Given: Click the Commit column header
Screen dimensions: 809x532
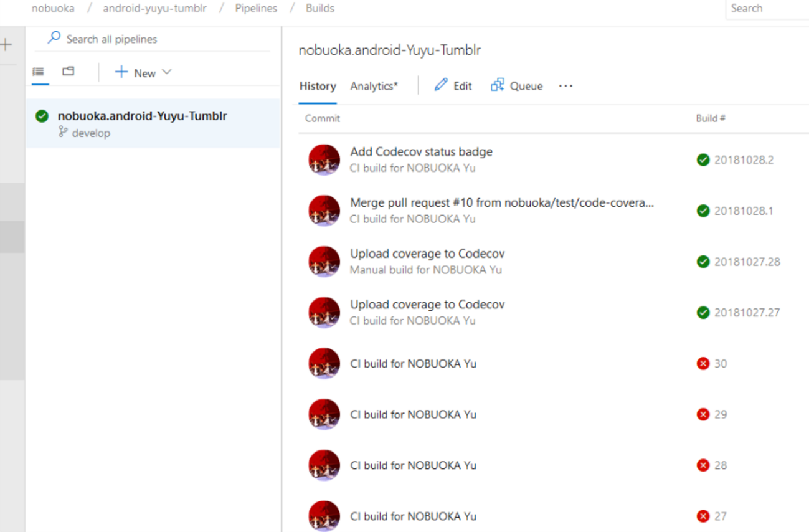Looking at the screenshot, I should point(323,118).
